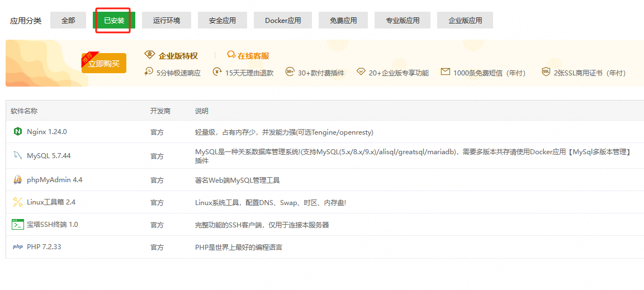Click the 企业版特权 label
This screenshot has width=644, height=290.
(x=178, y=56)
